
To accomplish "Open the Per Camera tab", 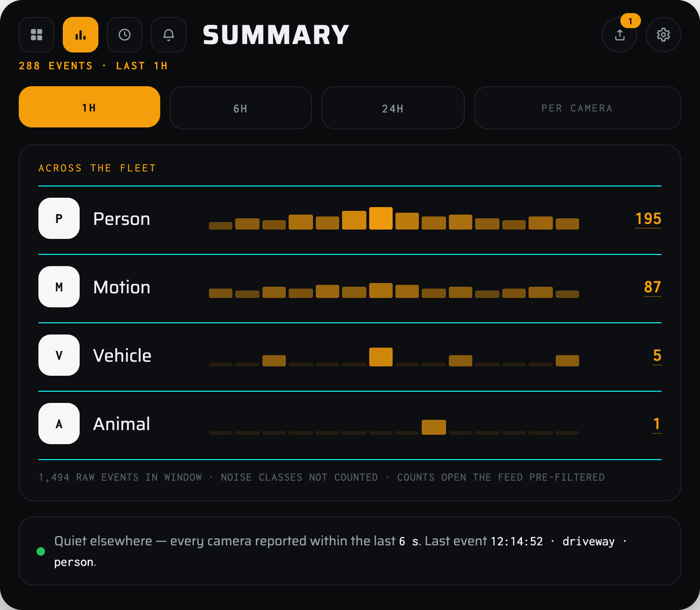I will click(578, 108).
